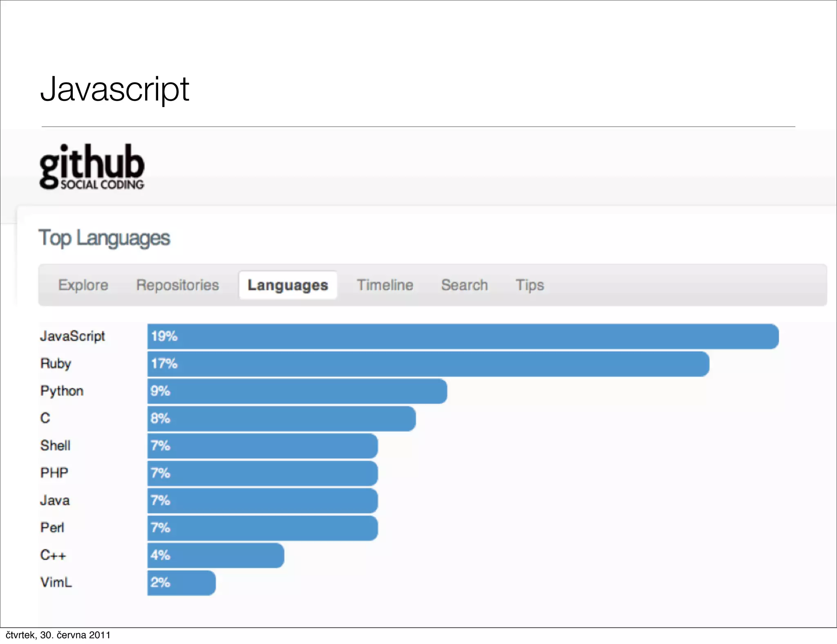The image size is (837, 644).
Task: Open the Tips tab
Action: [530, 285]
